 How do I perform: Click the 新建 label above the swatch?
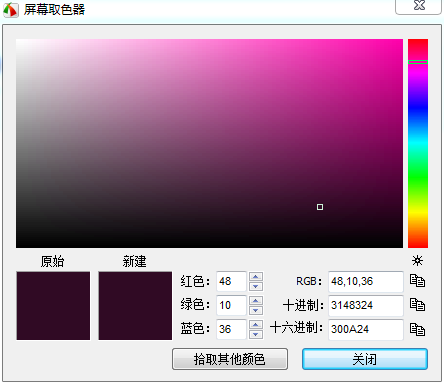click(x=134, y=261)
